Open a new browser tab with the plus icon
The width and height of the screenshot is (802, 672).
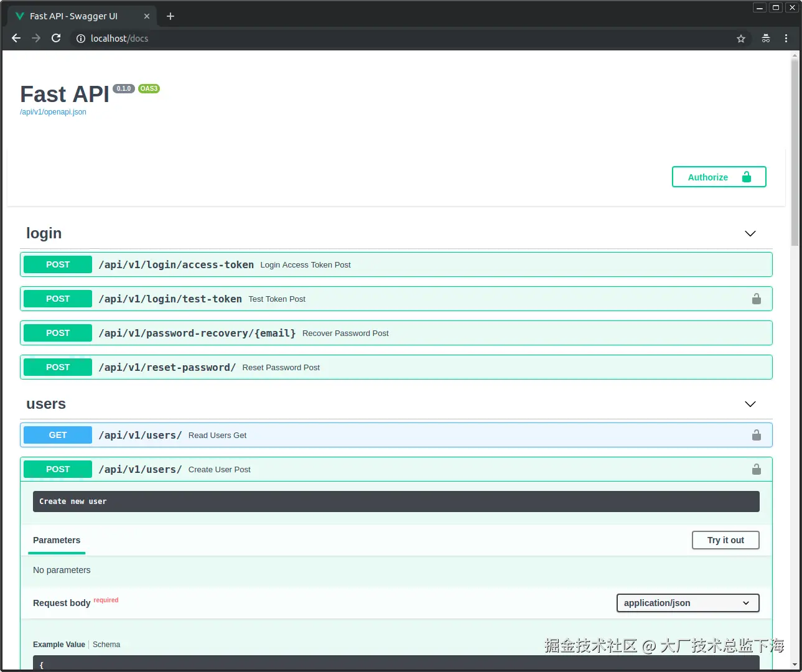click(170, 16)
